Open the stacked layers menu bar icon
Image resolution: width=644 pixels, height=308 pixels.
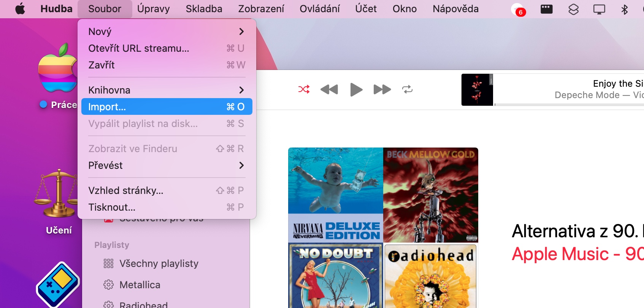coord(573,9)
